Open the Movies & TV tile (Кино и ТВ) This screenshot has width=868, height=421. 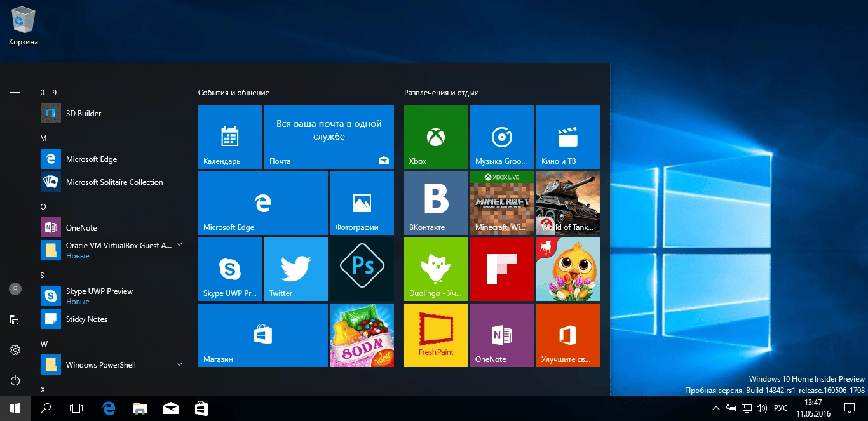pos(568,137)
